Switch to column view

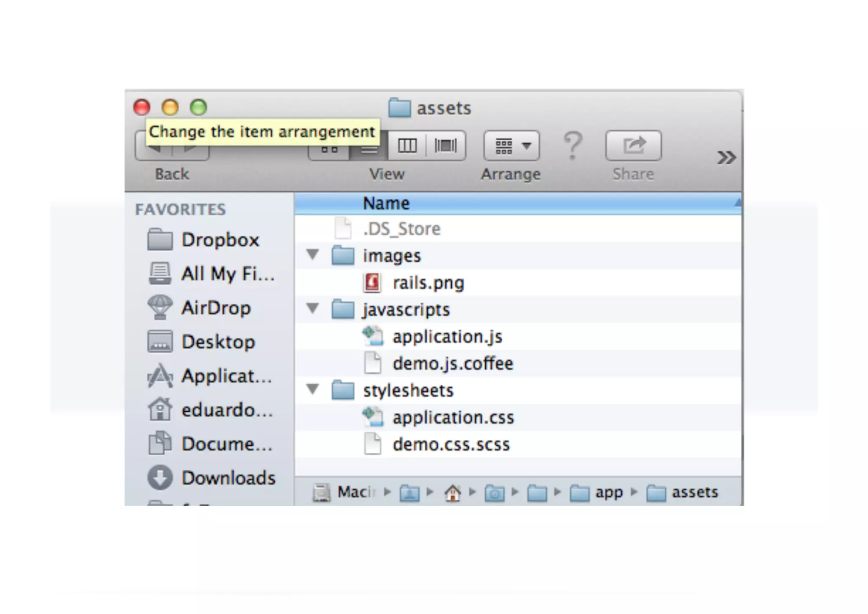tap(407, 146)
